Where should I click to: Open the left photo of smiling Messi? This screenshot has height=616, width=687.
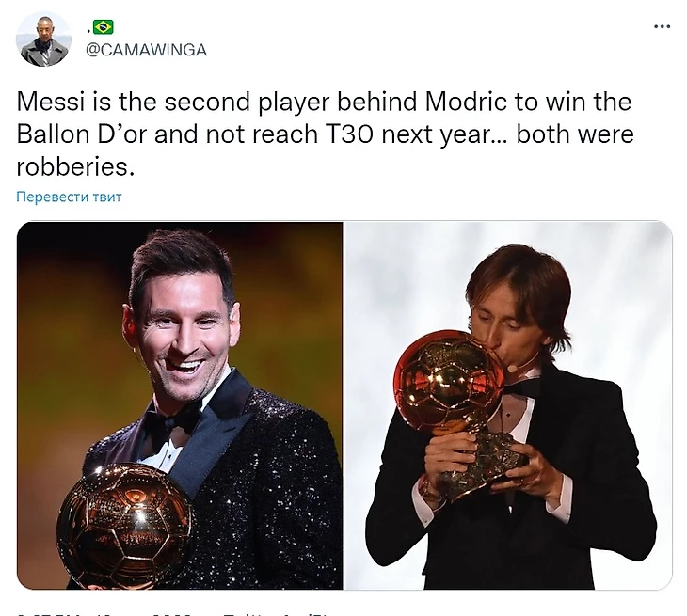click(180, 404)
